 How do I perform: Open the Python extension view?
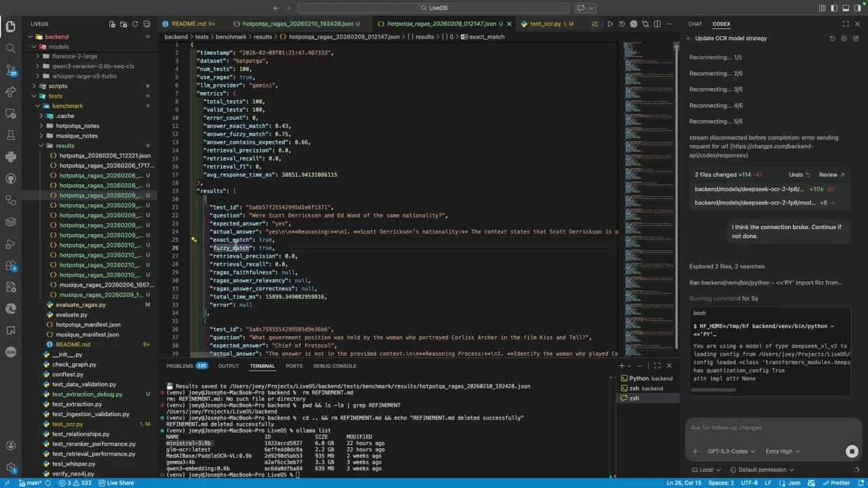coord(10,157)
